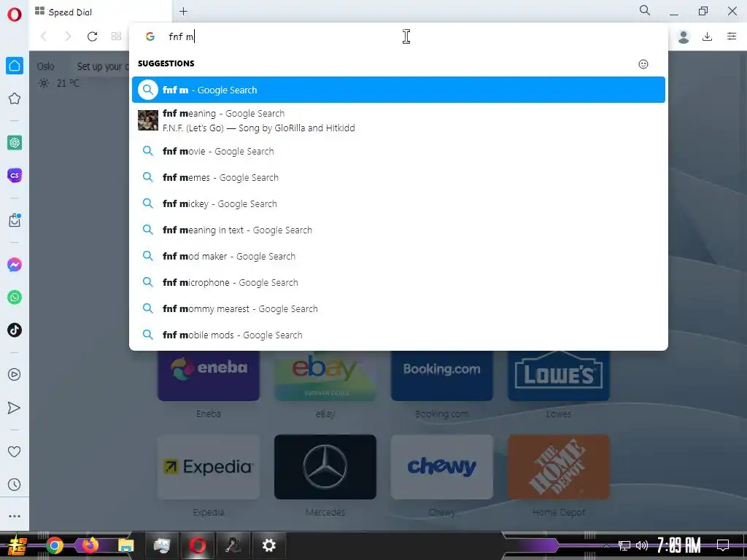Open sidebar setup three-dots menu
The height and width of the screenshot is (560, 747).
click(x=15, y=516)
